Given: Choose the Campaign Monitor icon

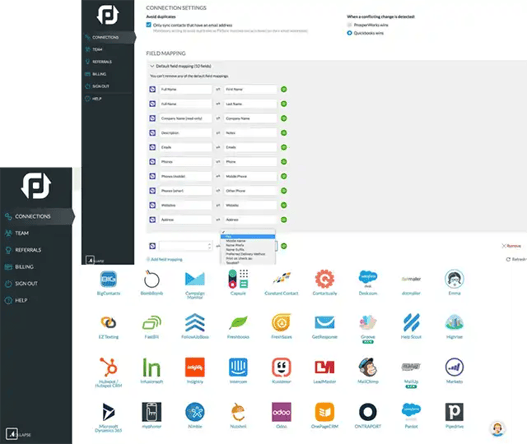Looking at the screenshot, I should pos(195,279).
